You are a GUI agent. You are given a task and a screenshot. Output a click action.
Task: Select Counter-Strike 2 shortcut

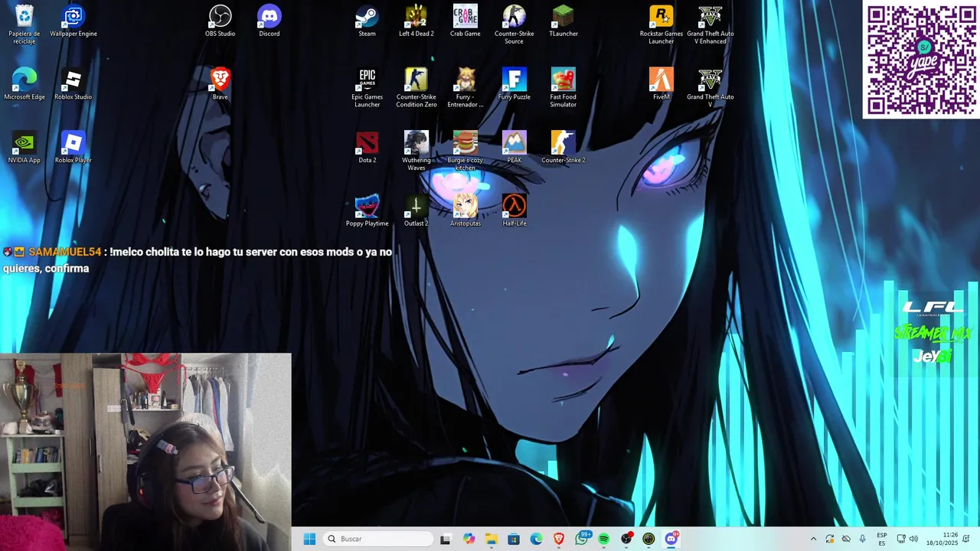click(563, 148)
